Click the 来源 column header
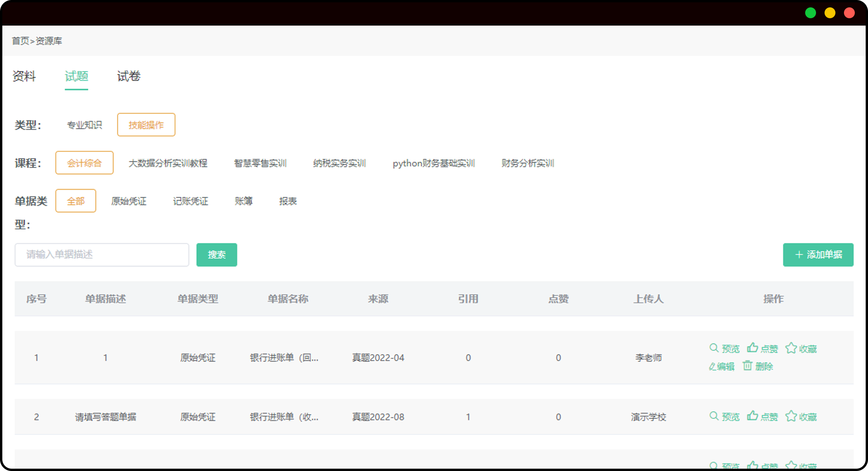 tap(378, 299)
